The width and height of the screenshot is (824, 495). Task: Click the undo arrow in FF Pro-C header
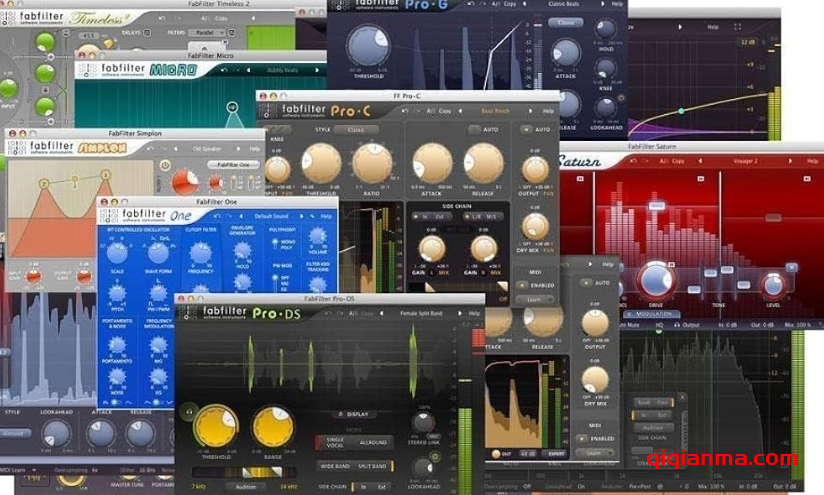coord(405,111)
